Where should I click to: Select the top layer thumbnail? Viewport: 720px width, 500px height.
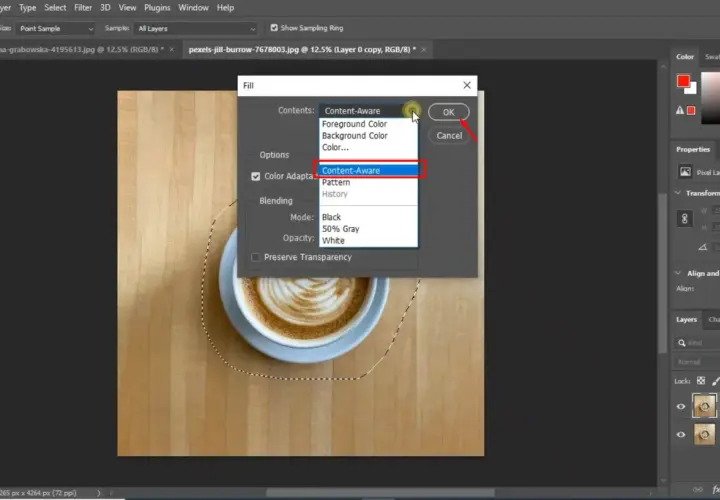pyautogui.click(x=704, y=406)
